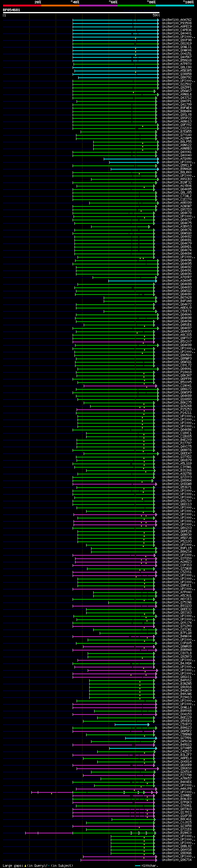Open hit UniRef100_Q9XF98
The width and height of the screenshot is (197, 868).
click(x=177, y=40)
